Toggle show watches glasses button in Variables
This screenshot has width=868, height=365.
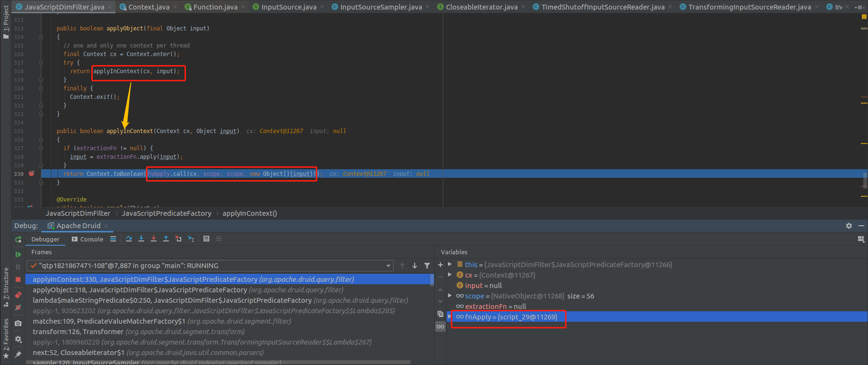click(x=440, y=327)
